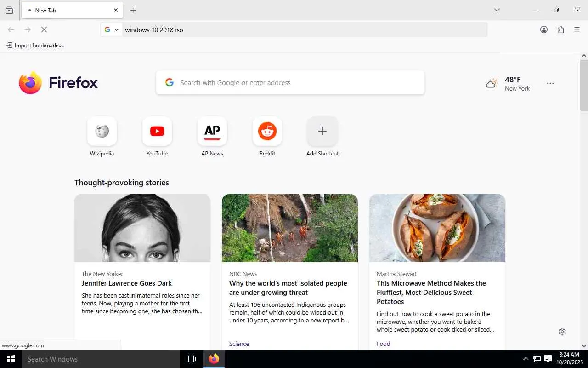588x368 pixels.
Task: Show hidden system tray icons
Action: 526,359
